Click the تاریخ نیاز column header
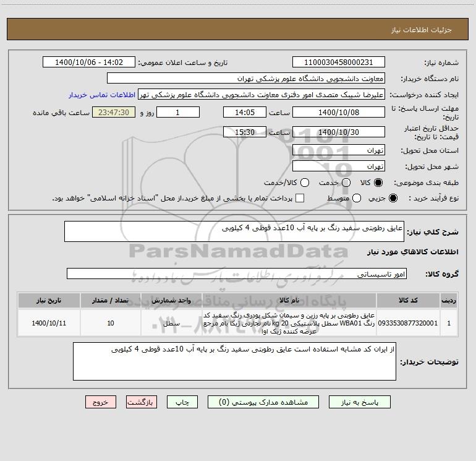The image size is (476, 461). [49, 300]
